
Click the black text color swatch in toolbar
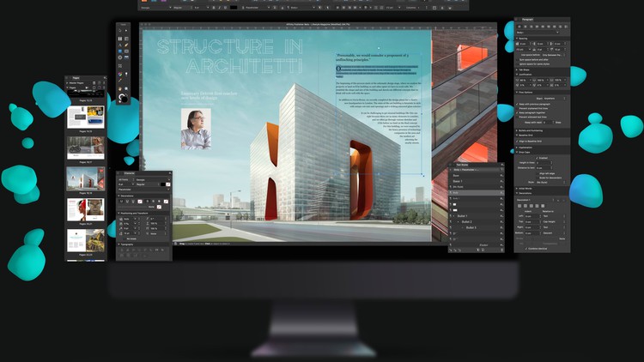(233, 6)
